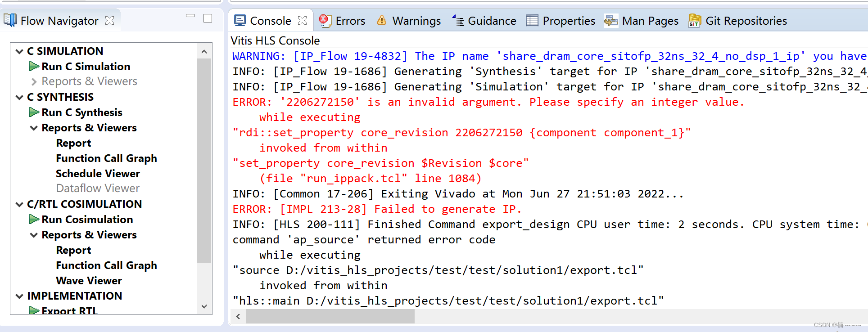Click the Flow Navigator scroll down arrow

coord(204,306)
